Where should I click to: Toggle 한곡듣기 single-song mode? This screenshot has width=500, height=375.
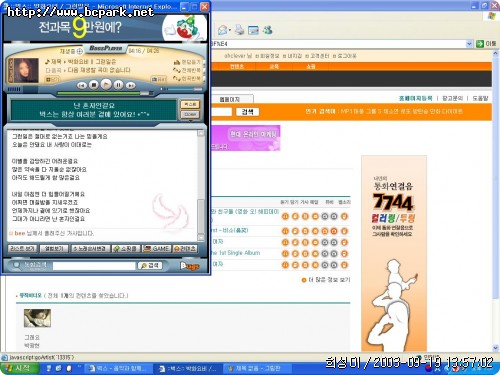coord(187,62)
